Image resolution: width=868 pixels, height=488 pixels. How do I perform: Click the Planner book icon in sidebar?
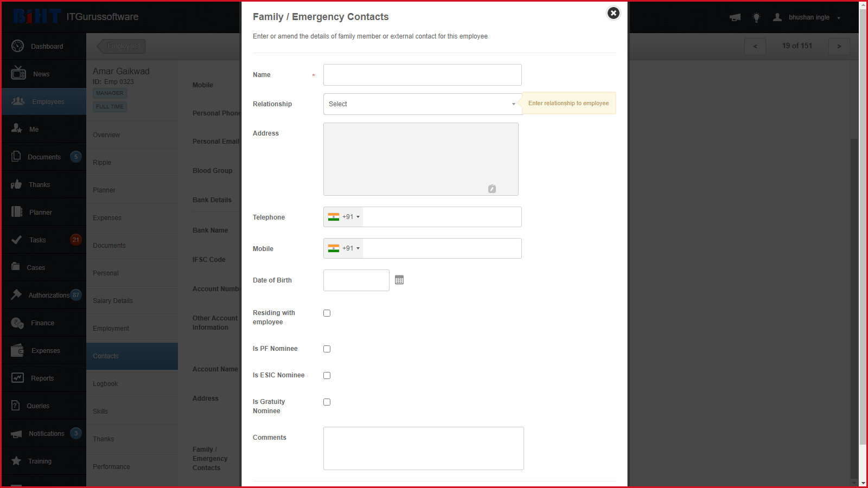17,211
